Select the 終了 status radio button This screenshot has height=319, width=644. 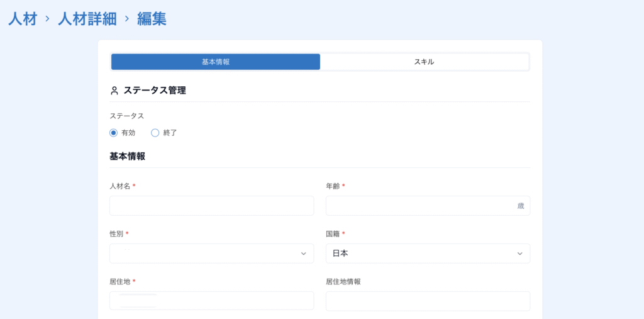coord(155,133)
